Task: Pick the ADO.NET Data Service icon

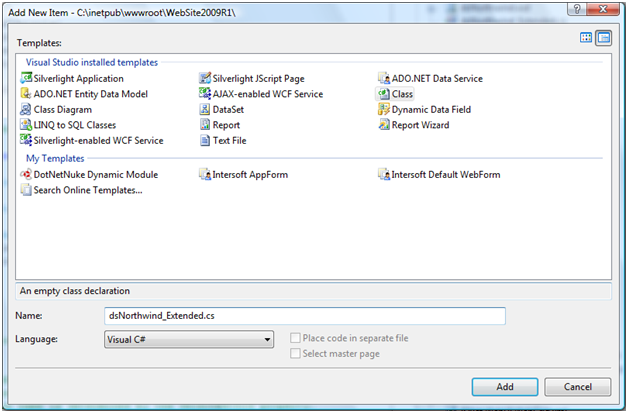Action: click(x=384, y=78)
